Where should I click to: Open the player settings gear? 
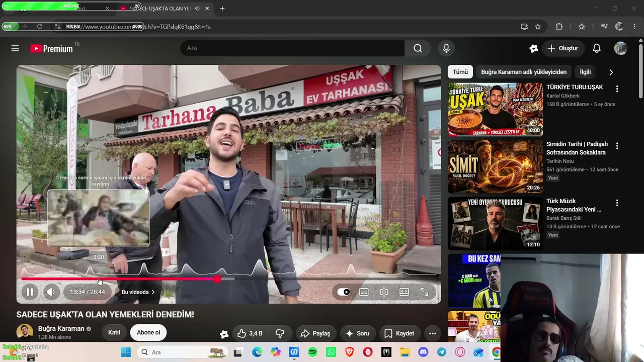pyautogui.click(x=384, y=292)
